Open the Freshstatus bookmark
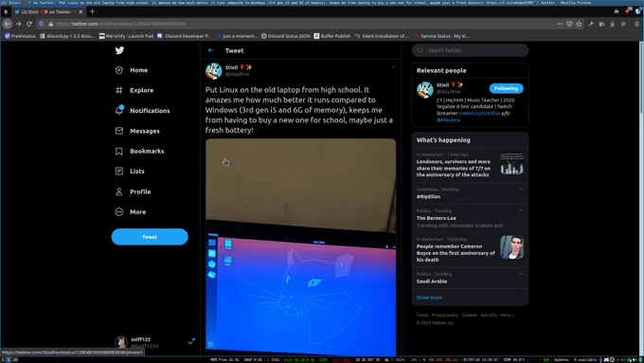The width and height of the screenshot is (644, 363). coord(20,36)
